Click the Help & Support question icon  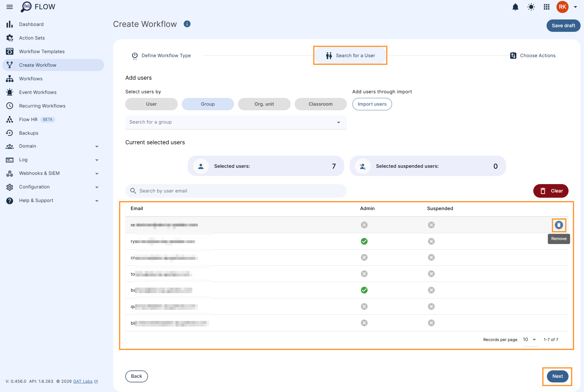click(x=10, y=200)
